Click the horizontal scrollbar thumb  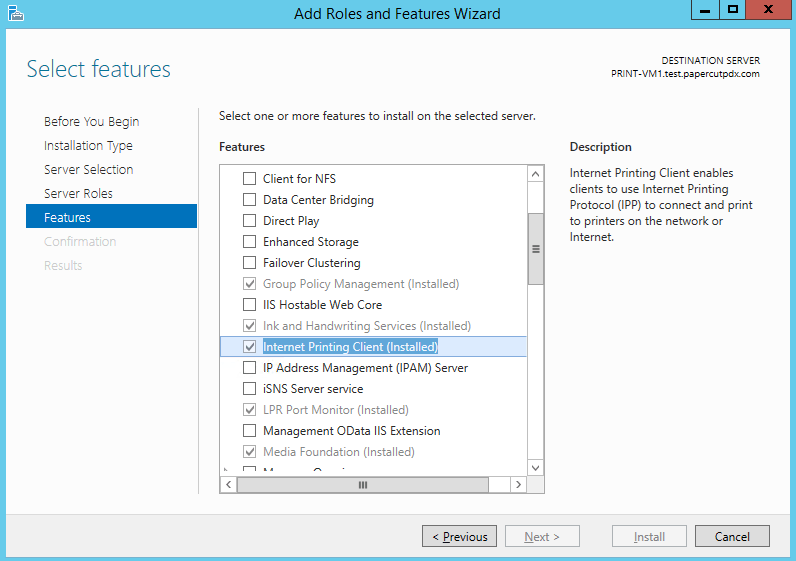coord(363,485)
